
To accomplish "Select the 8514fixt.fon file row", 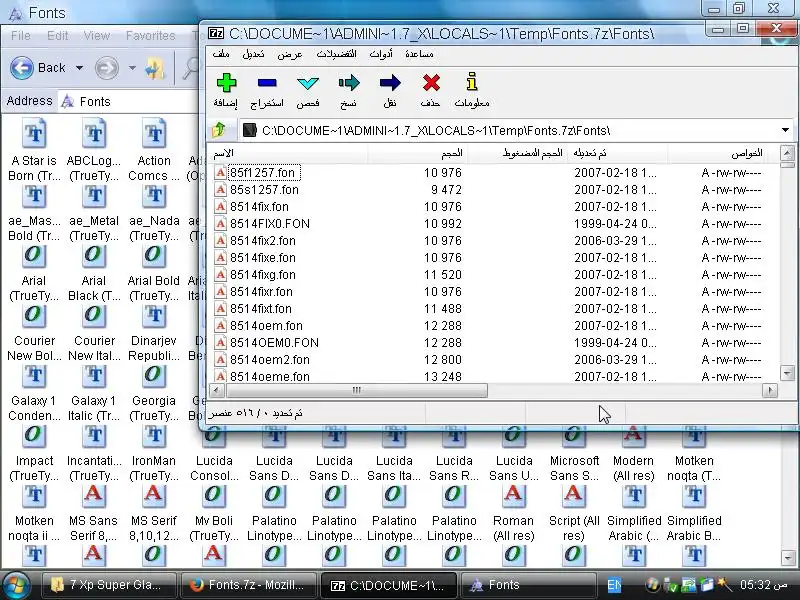I will (492, 309).
